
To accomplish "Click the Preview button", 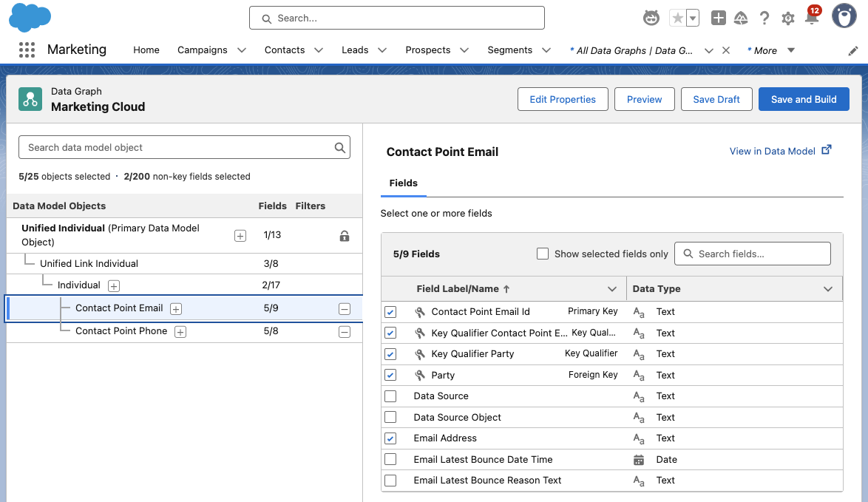I will [645, 99].
